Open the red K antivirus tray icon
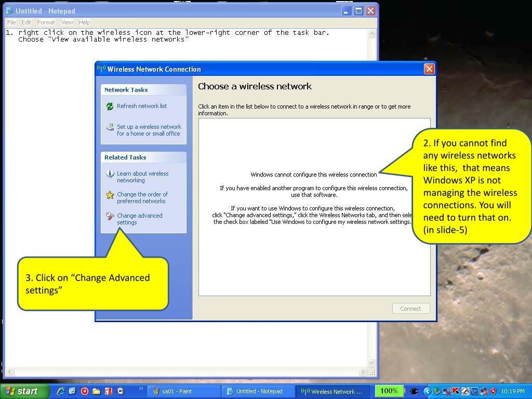 point(456,391)
